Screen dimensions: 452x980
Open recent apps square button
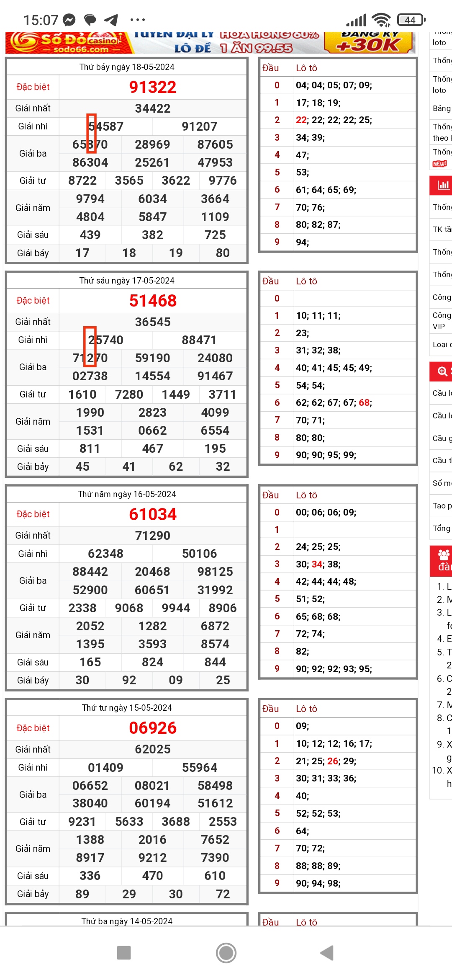point(124,953)
